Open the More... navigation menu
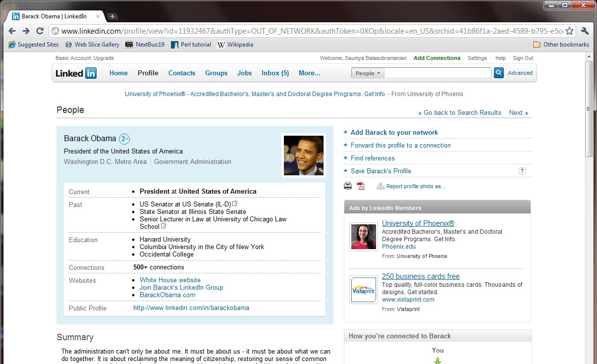Screen dimensions: 597x364 (x=309, y=73)
